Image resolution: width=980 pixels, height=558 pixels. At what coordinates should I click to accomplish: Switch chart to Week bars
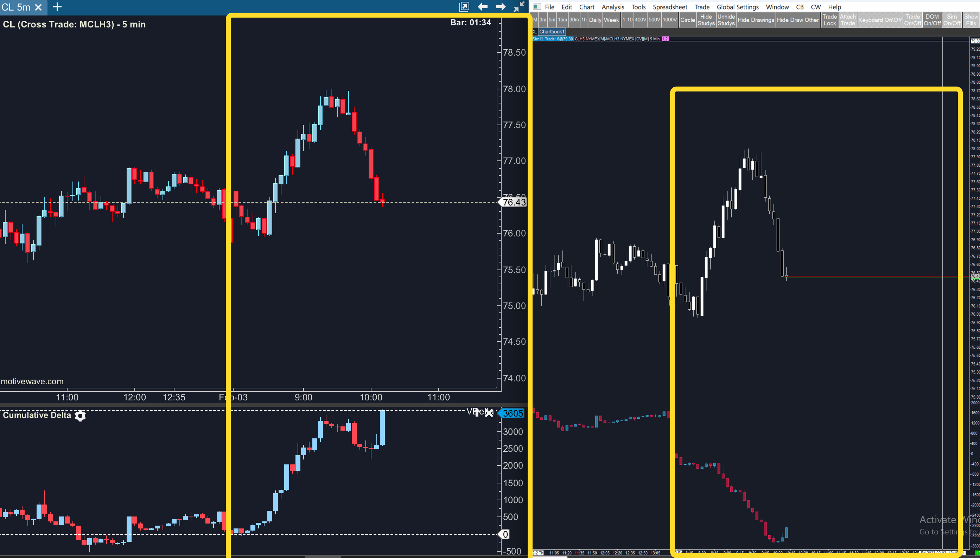(x=611, y=20)
